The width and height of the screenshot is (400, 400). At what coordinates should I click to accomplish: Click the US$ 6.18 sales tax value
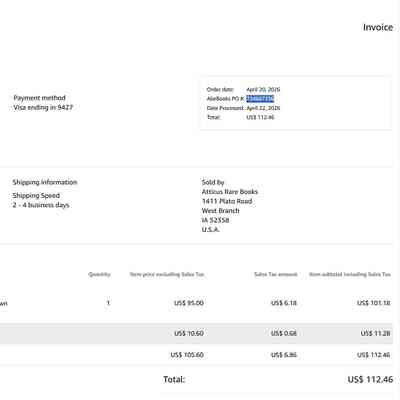(284, 303)
